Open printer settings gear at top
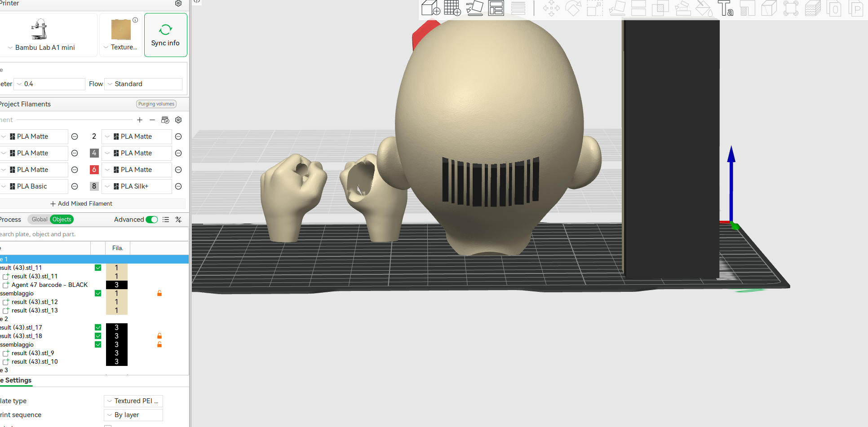The image size is (868, 427). pos(178,4)
